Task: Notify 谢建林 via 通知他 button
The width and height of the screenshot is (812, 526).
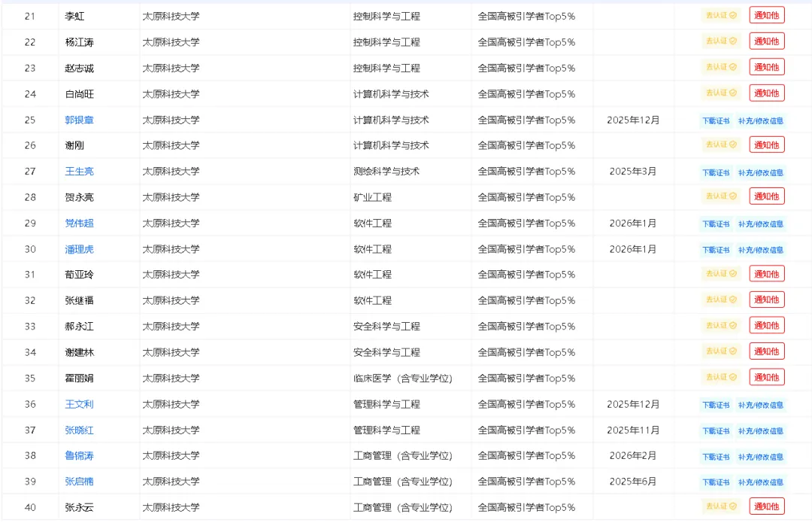Action: (766, 351)
